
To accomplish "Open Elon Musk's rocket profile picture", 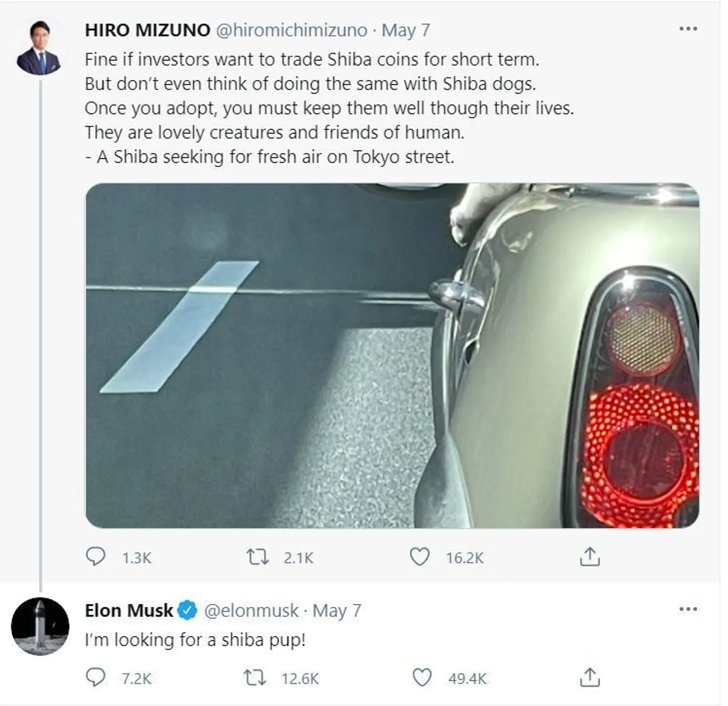I will [x=40, y=626].
